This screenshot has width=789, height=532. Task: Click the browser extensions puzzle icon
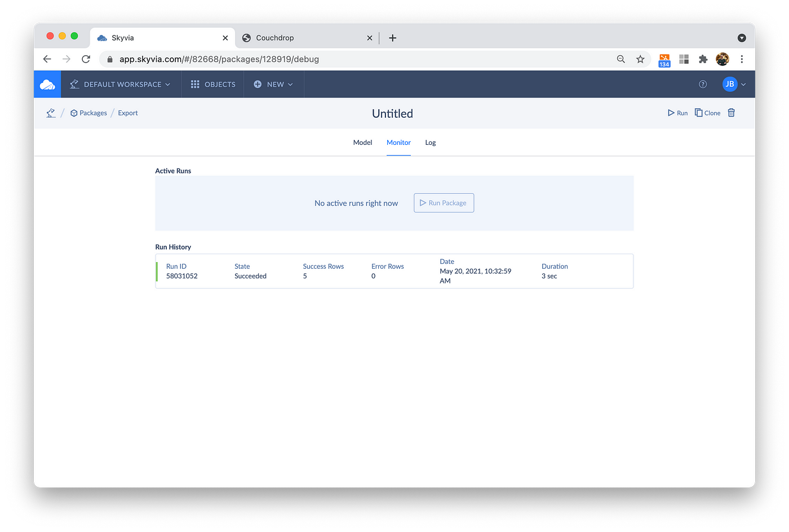(x=703, y=59)
